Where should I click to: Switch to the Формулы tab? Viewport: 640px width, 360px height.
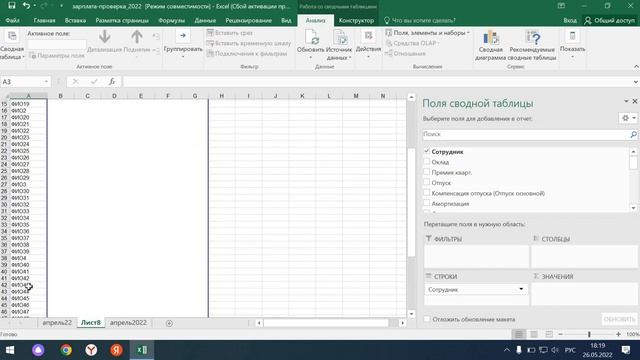click(171, 20)
